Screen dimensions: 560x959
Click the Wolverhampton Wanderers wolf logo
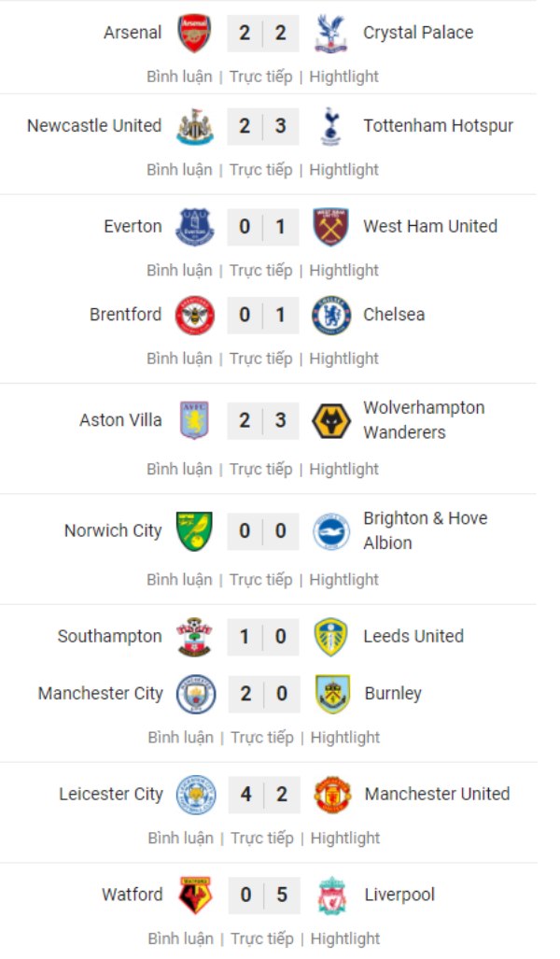click(330, 420)
